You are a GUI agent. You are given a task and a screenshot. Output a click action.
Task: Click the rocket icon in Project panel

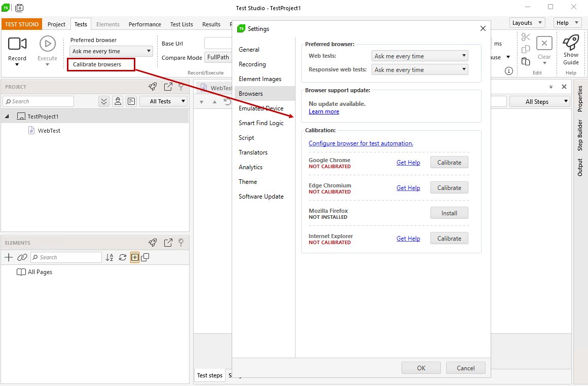coord(153,87)
